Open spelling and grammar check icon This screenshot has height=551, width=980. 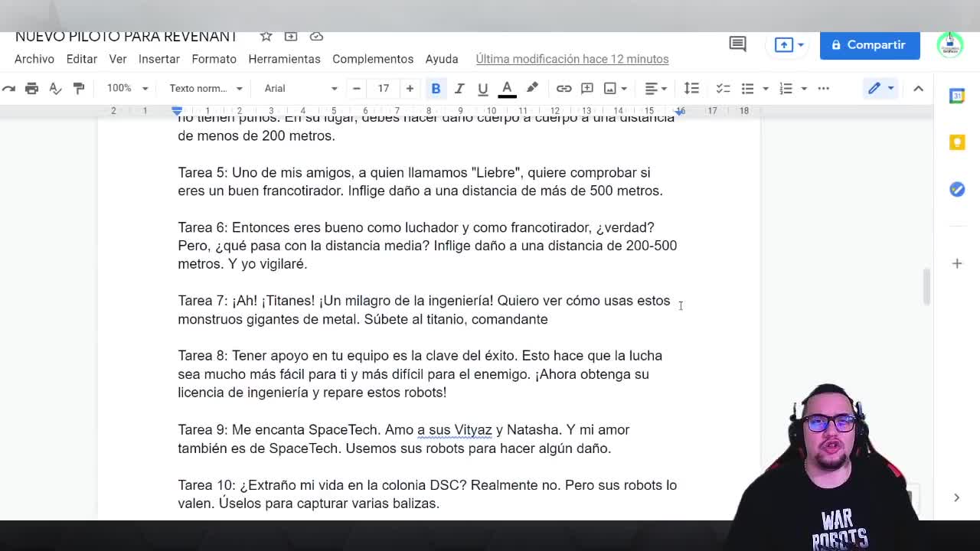(55, 89)
